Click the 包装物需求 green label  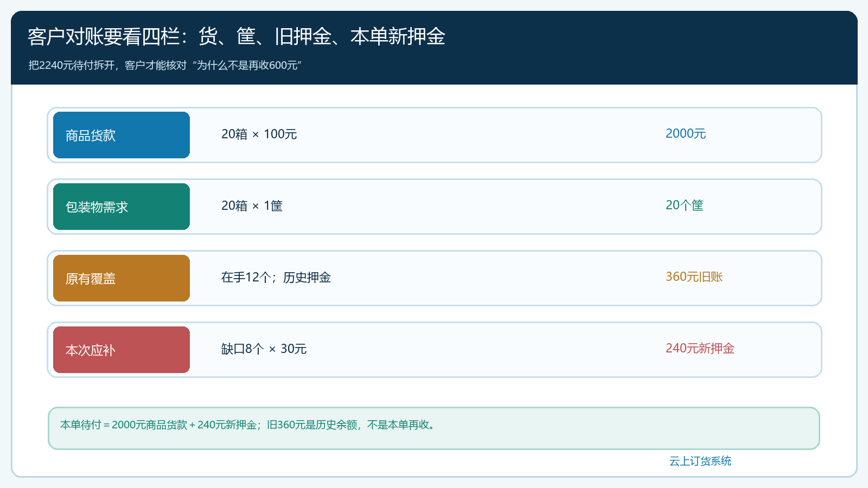tap(122, 207)
